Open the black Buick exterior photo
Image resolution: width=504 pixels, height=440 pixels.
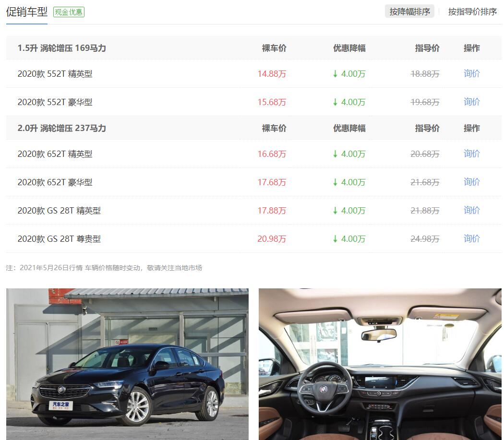[127, 364]
